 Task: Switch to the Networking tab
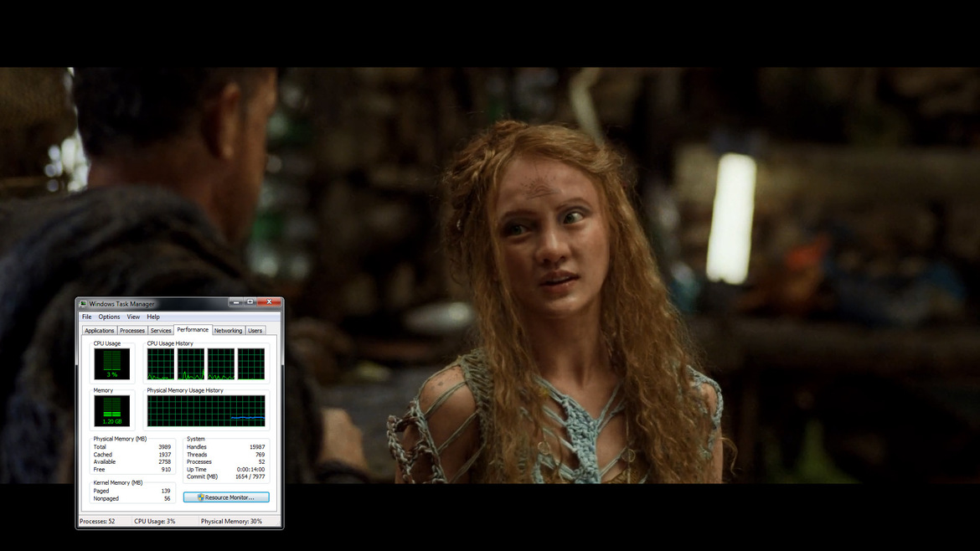click(x=228, y=331)
